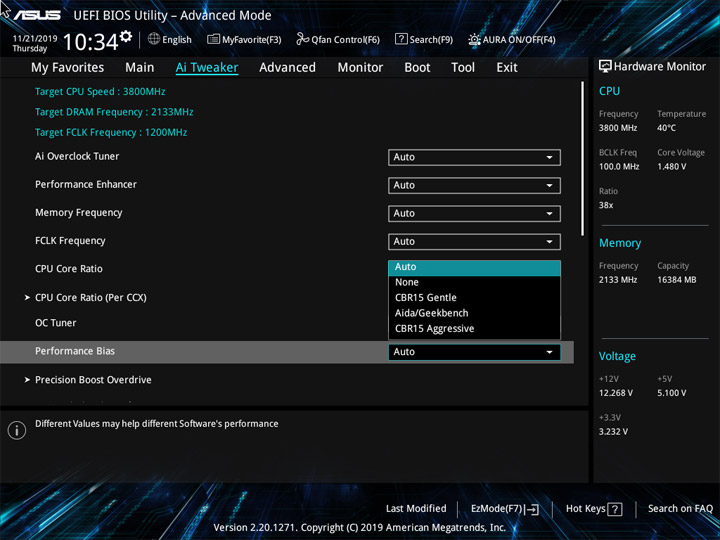Click the BCLK Freq 100.0 MHz value

619,167
